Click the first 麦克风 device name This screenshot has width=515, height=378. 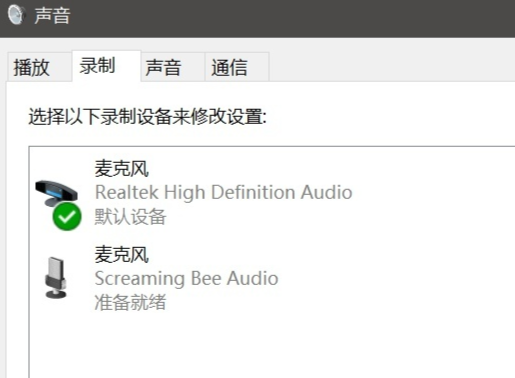[122, 168]
